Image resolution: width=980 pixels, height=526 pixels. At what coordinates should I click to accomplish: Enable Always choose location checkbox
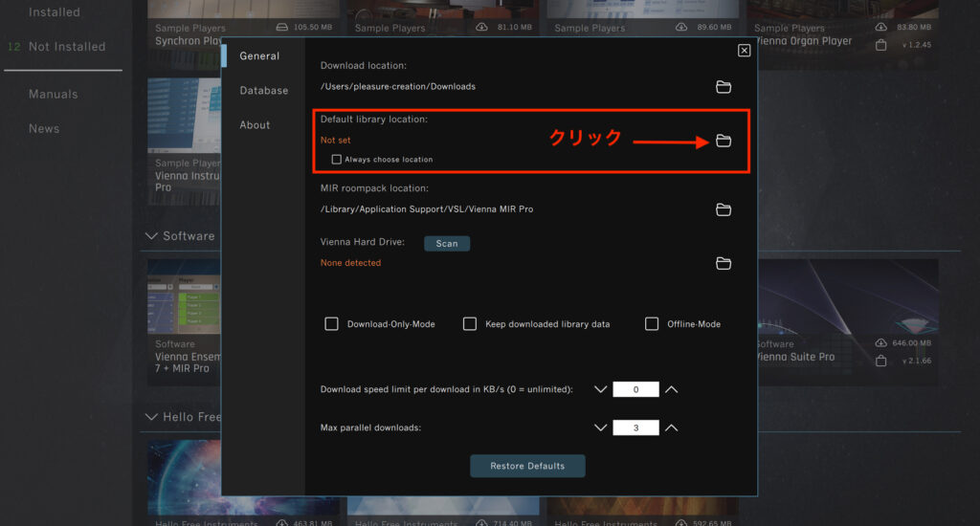tap(336, 160)
